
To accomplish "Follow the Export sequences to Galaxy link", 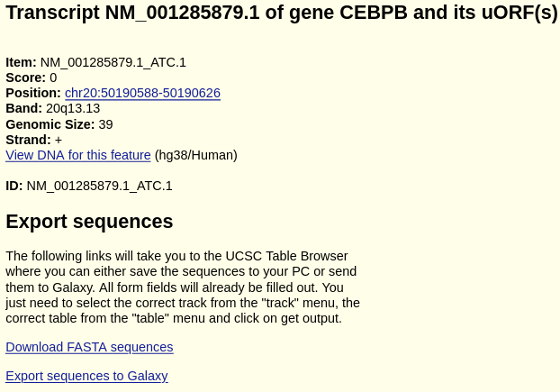I will (87, 376).
